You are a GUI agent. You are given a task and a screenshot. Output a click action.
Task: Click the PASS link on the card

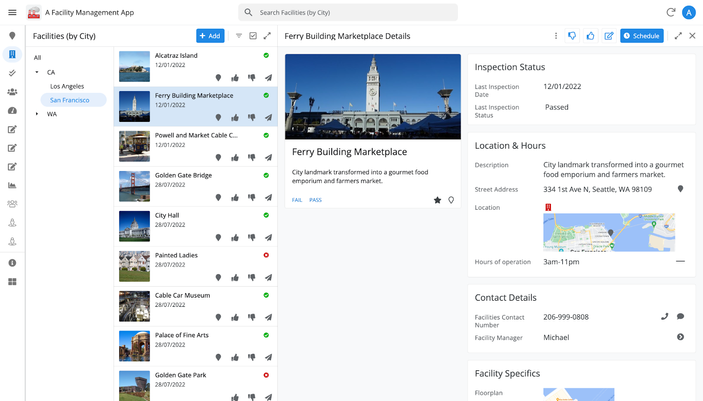tap(315, 200)
